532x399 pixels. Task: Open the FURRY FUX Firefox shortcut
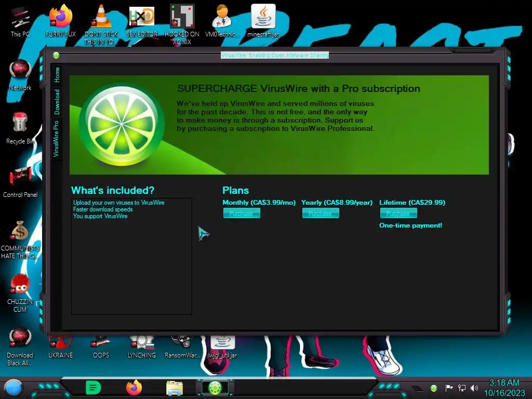point(61,21)
